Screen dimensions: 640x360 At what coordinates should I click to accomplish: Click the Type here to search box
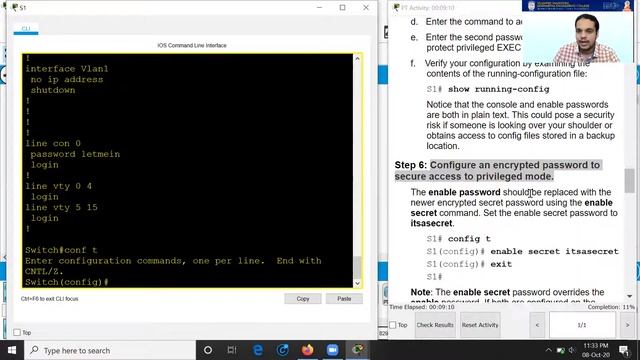pyautogui.click(x=110, y=350)
